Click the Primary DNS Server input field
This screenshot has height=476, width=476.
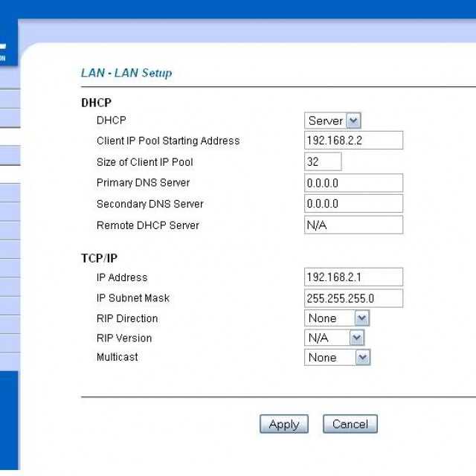(x=354, y=183)
